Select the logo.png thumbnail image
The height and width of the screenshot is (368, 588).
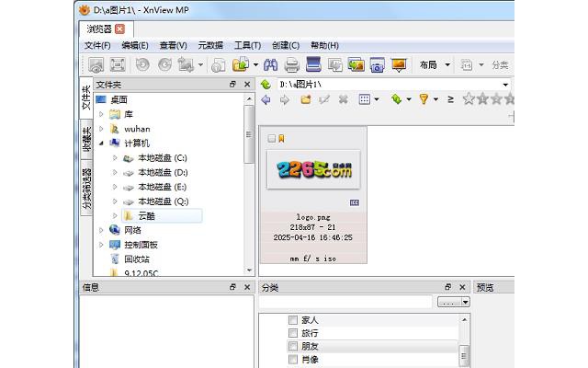pos(313,169)
